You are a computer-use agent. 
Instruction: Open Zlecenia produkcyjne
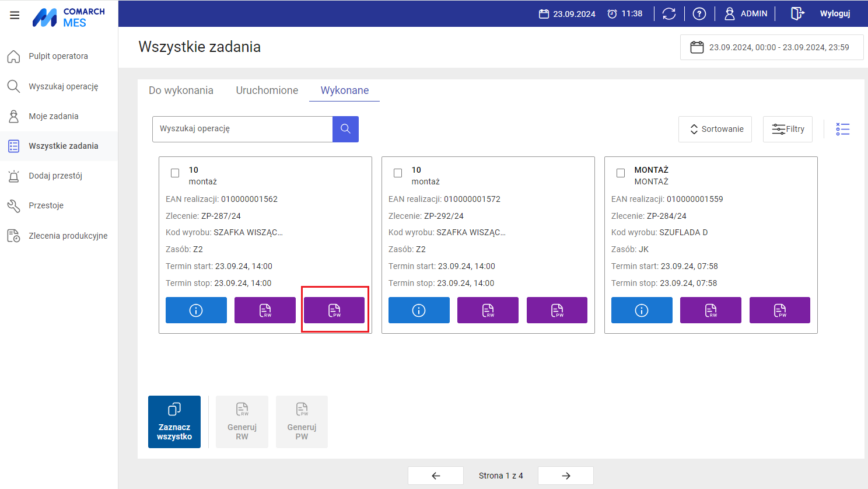(59, 236)
